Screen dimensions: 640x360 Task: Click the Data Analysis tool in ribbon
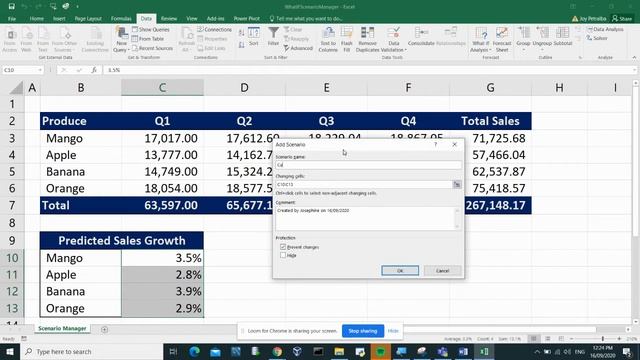[605, 29]
